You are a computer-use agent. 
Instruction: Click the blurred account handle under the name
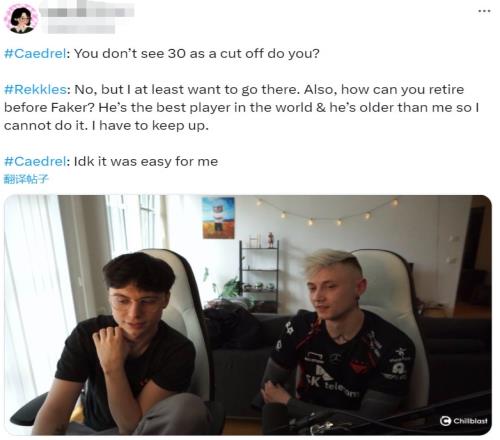(81, 28)
